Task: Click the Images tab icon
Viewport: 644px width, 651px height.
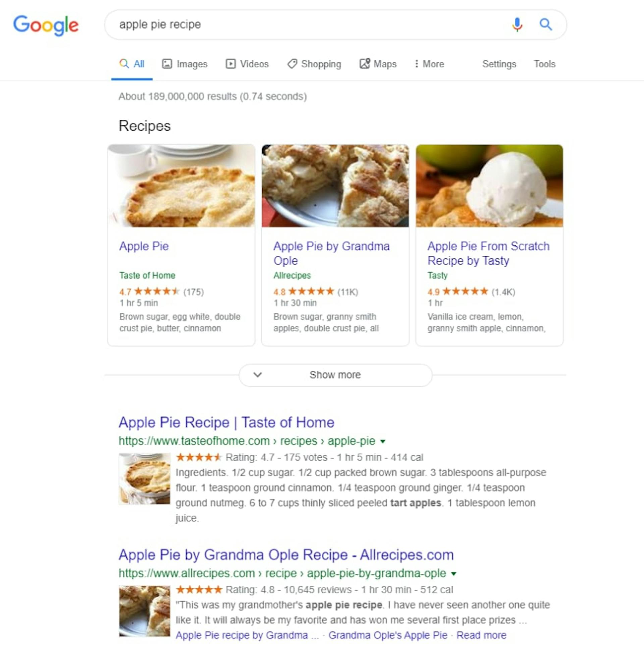Action: click(167, 64)
